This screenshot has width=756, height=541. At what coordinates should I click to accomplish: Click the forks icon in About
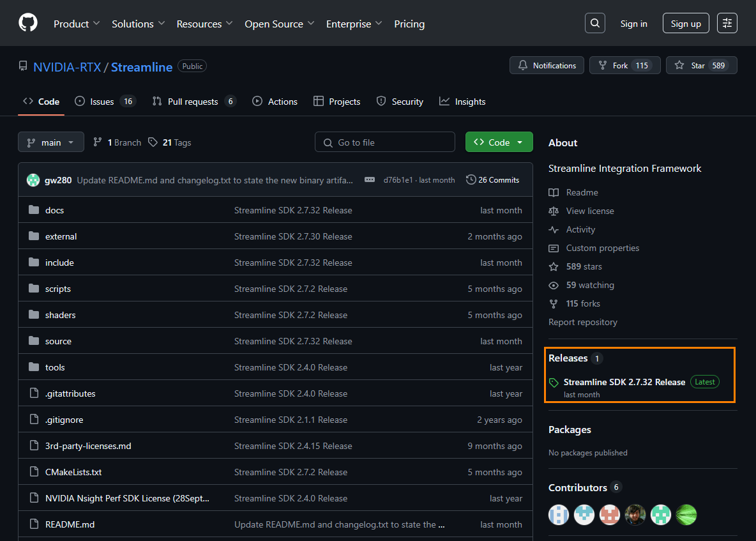(554, 304)
